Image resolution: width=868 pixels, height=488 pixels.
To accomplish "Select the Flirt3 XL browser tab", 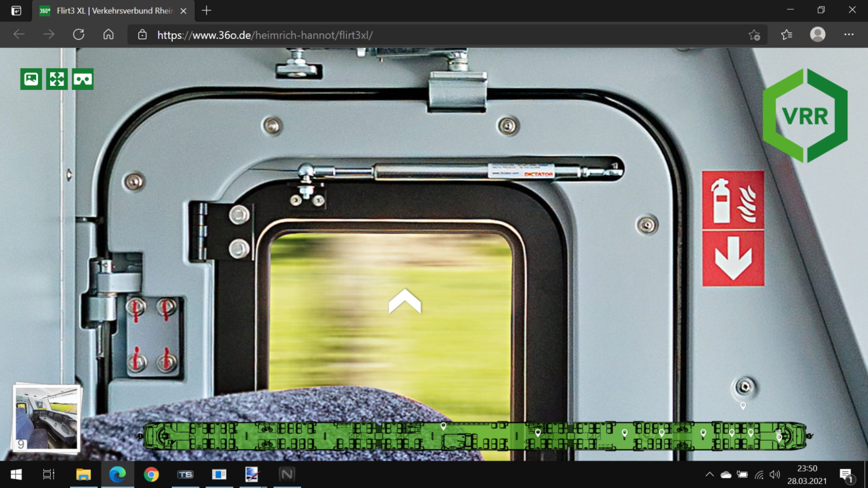I will 113,11.
